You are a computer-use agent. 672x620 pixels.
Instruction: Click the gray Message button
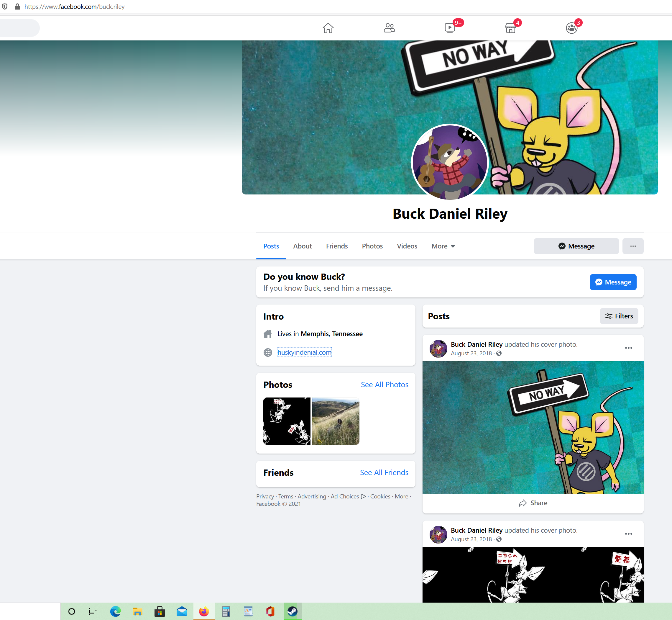pos(576,246)
